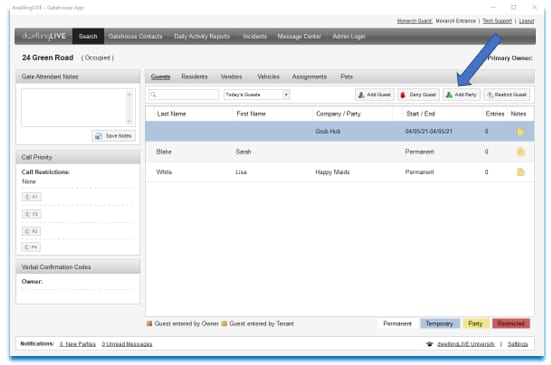Sort by Last Name column header

(x=171, y=114)
